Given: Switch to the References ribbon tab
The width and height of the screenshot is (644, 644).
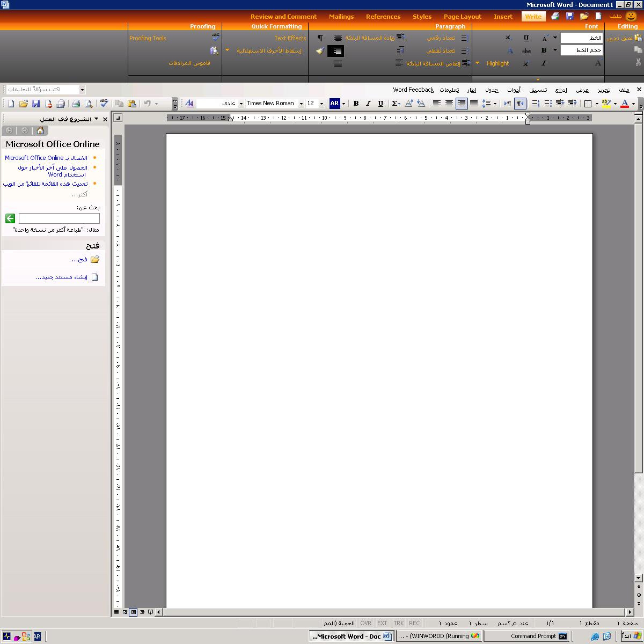Looking at the screenshot, I should coord(383,17).
